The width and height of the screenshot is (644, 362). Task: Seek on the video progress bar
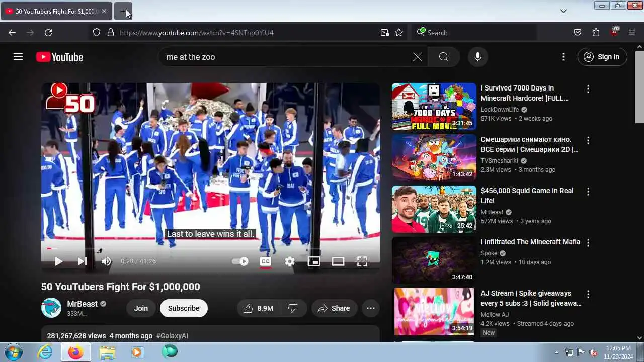pos(210,248)
